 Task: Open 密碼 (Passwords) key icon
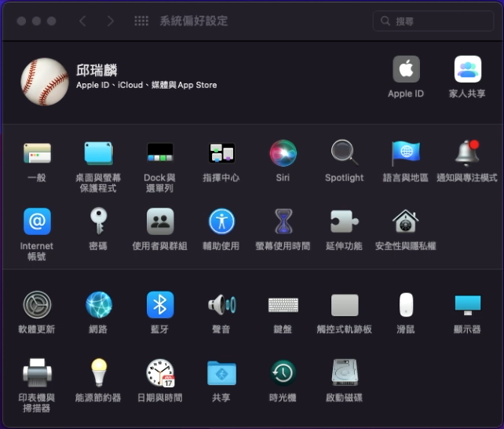click(x=98, y=221)
